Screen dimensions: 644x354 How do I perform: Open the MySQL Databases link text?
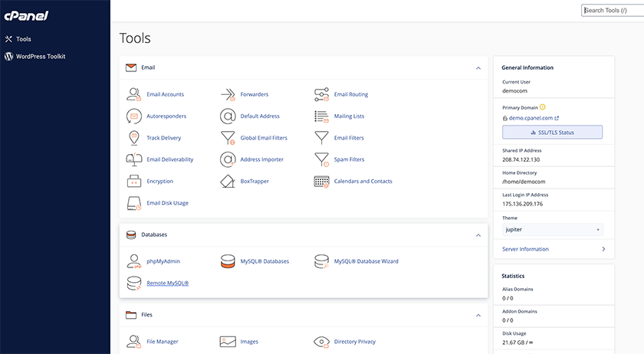[x=264, y=261]
